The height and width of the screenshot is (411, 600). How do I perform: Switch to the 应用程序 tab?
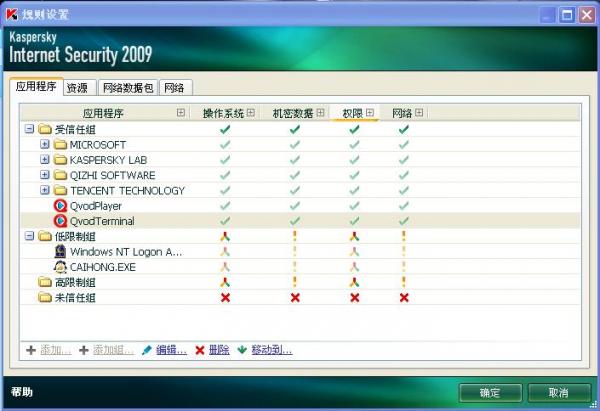[x=36, y=86]
